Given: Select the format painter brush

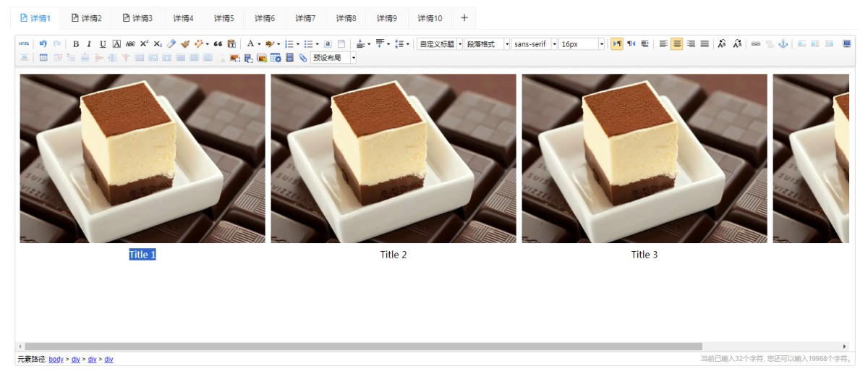Looking at the screenshot, I should [185, 44].
